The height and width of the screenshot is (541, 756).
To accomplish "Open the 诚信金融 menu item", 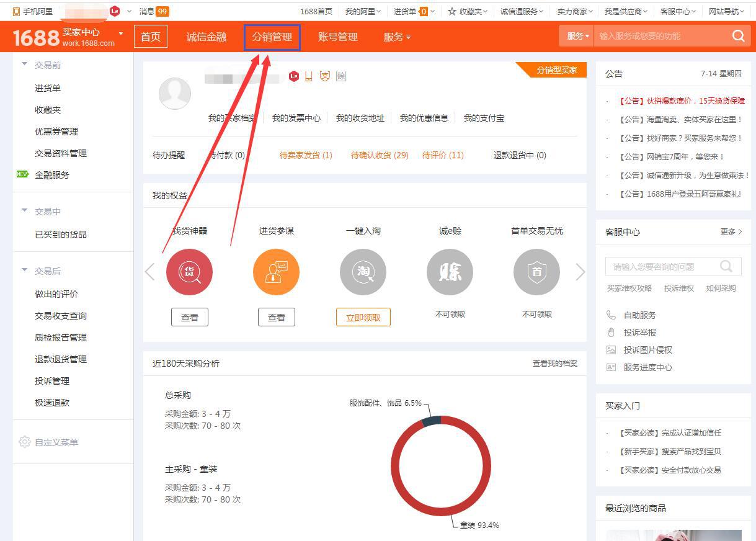I will coord(207,36).
